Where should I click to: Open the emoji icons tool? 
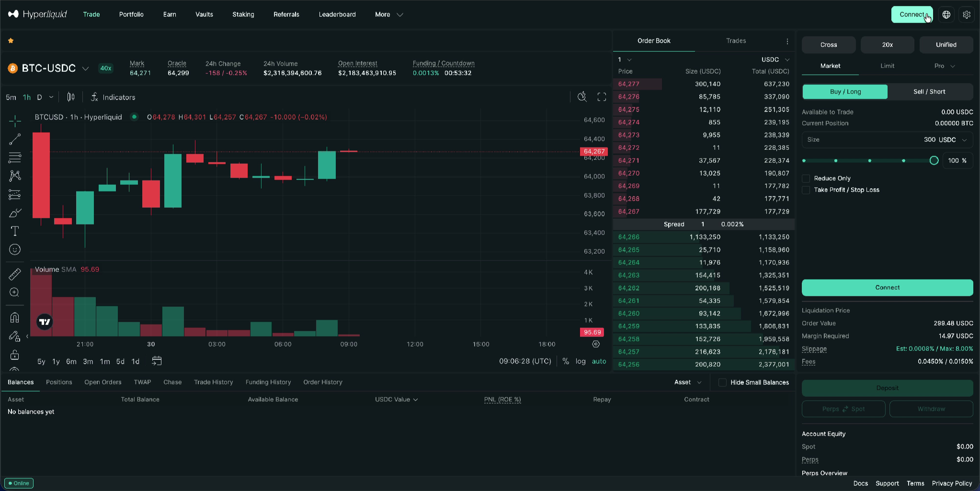15,249
